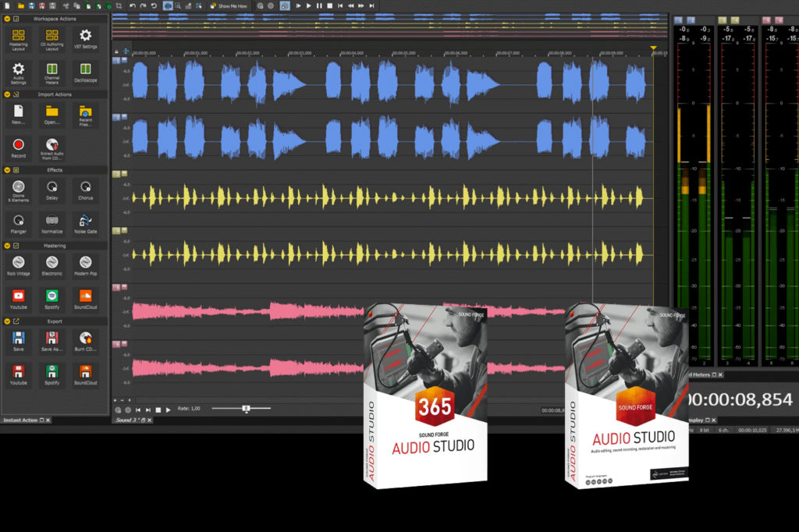Open the Oscilloscope view

(86, 73)
